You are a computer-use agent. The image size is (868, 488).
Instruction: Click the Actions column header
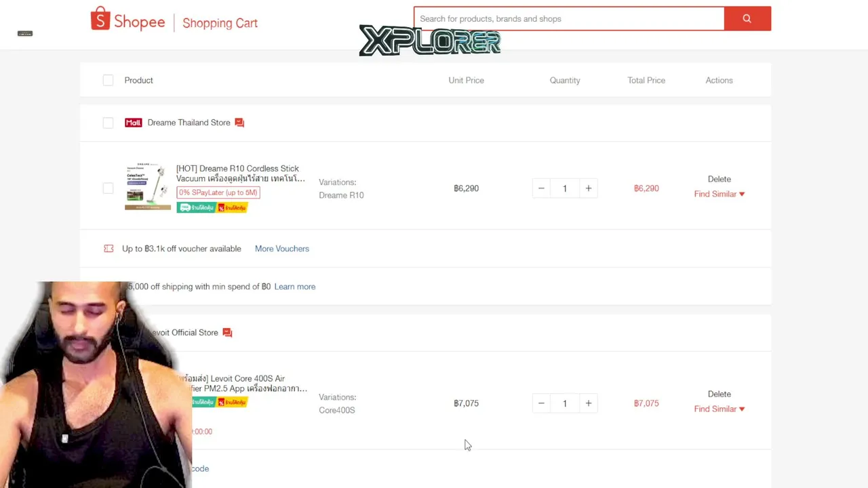click(719, 81)
